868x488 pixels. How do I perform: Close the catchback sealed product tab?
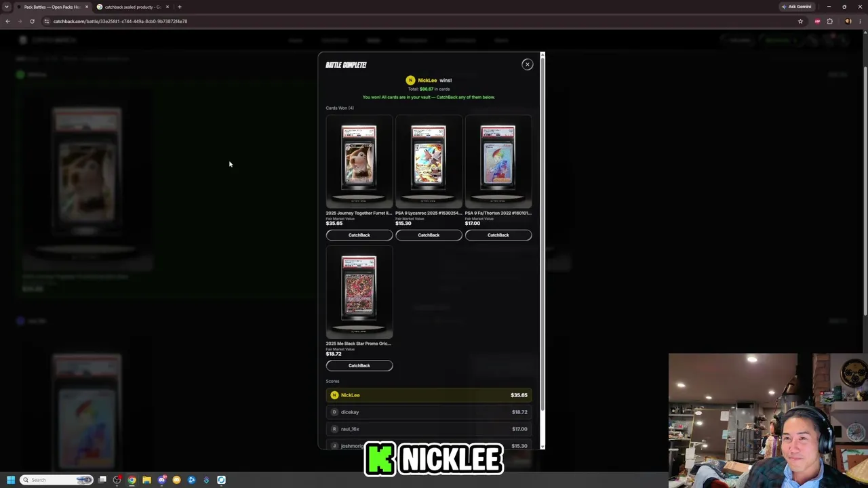click(167, 7)
